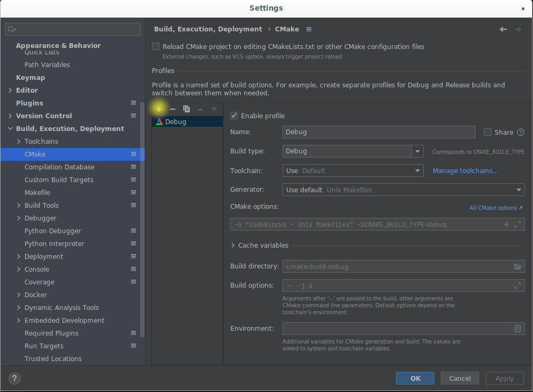Click Build, Execution, Deployment breadcrumb
533x392 pixels.
pos(208,29)
